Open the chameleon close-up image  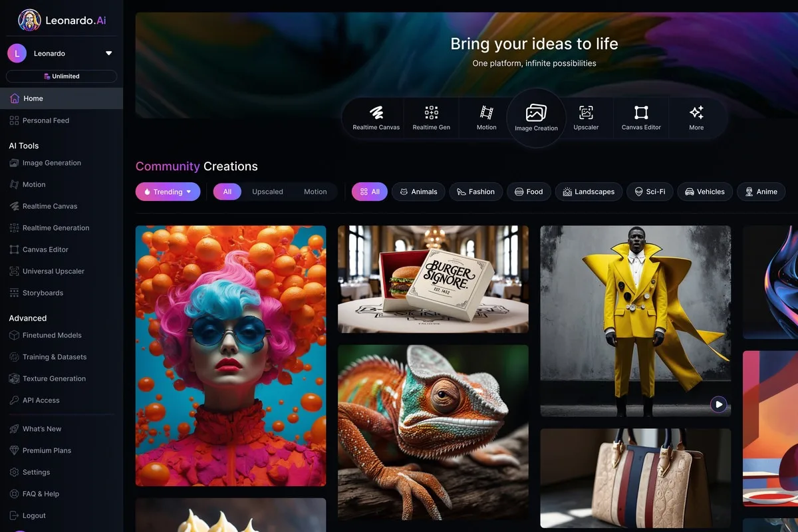pyautogui.click(x=433, y=432)
